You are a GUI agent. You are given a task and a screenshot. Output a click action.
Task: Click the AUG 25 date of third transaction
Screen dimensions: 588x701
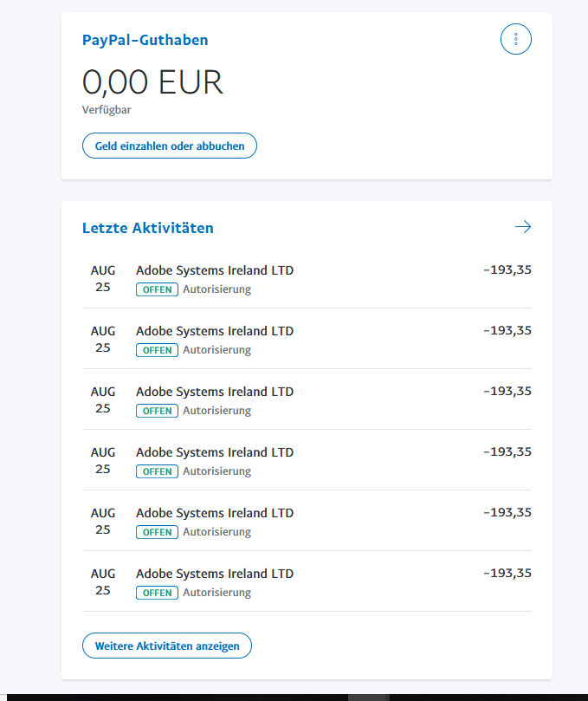pos(103,399)
